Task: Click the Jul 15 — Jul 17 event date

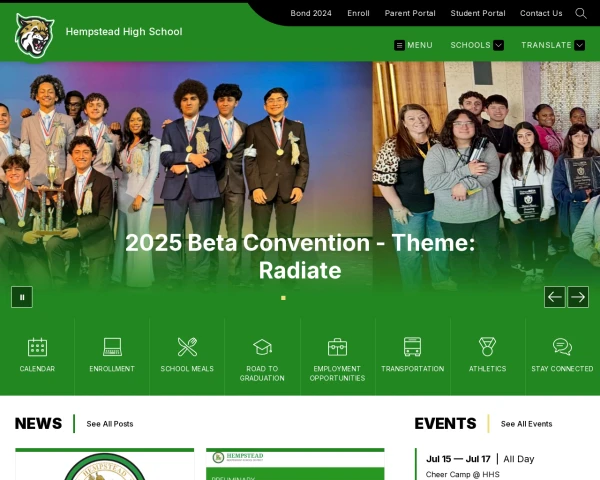Action: (x=458, y=459)
